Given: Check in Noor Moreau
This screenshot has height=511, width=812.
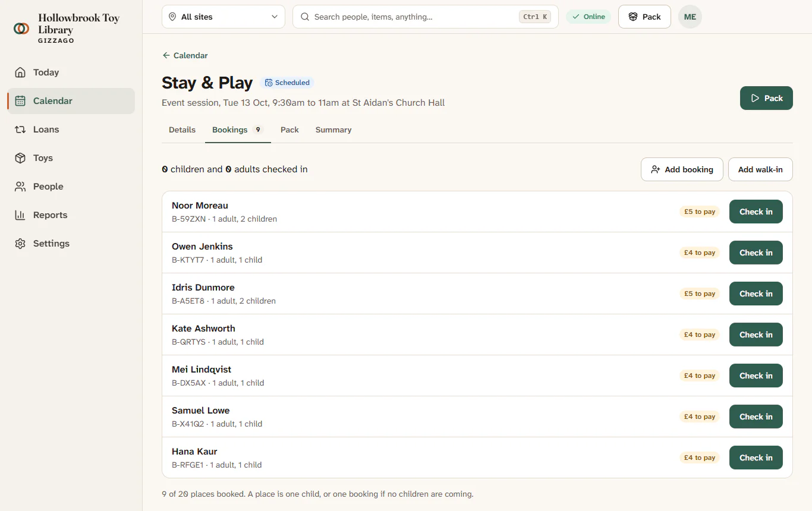Looking at the screenshot, I should click(x=756, y=212).
